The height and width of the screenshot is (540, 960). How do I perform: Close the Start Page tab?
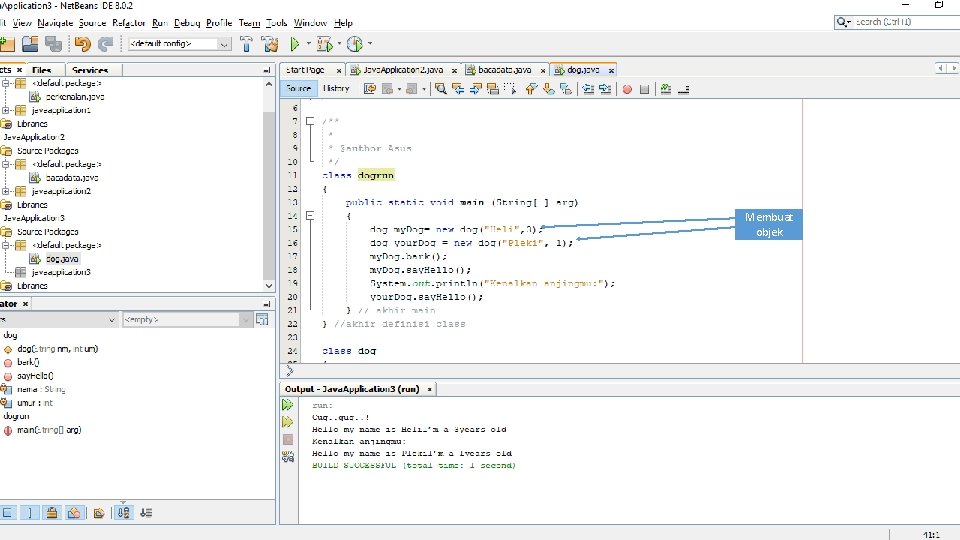[339, 70]
